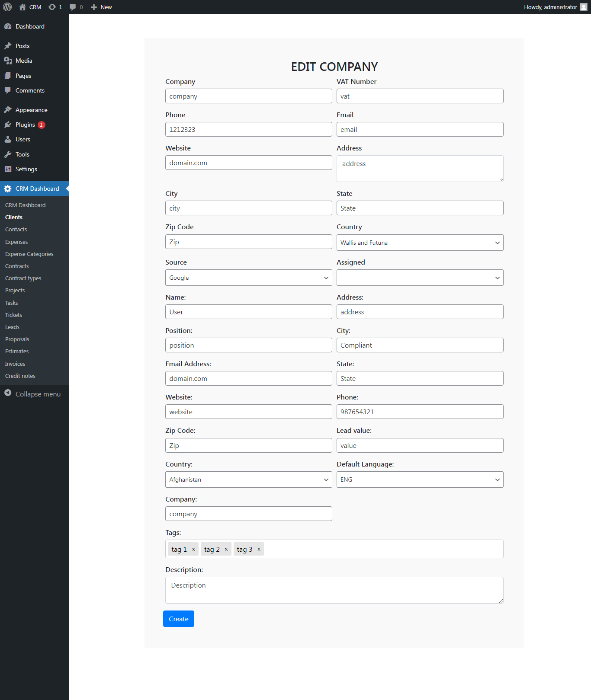Focus the Website: field containing website
Viewport: 591px width, 700px height.
(248, 412)
